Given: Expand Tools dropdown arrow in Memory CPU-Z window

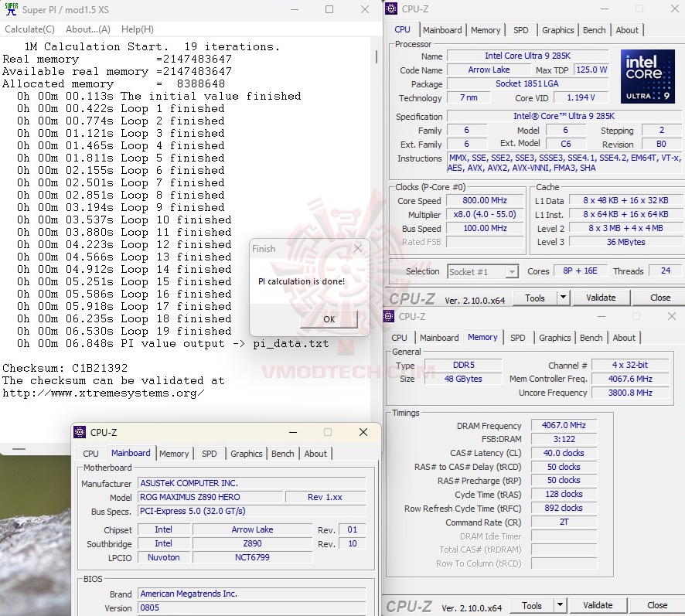Looking at the screenshot, I should click(560, 605).
